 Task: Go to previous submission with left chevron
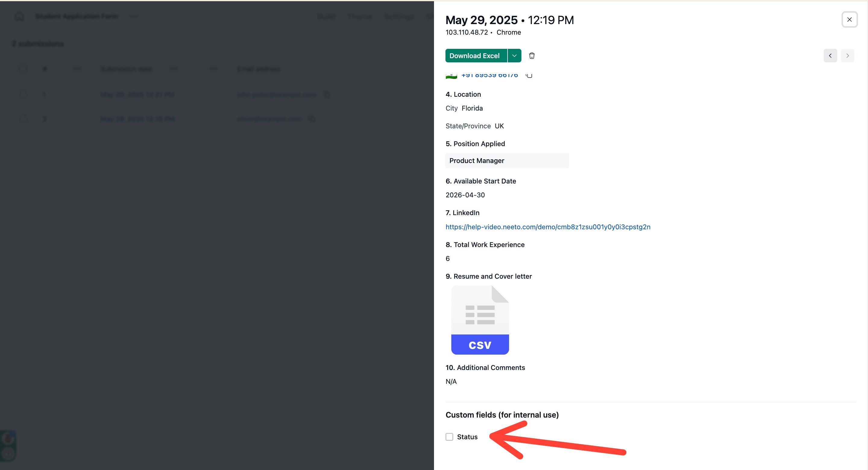click(x=830, y=56)
